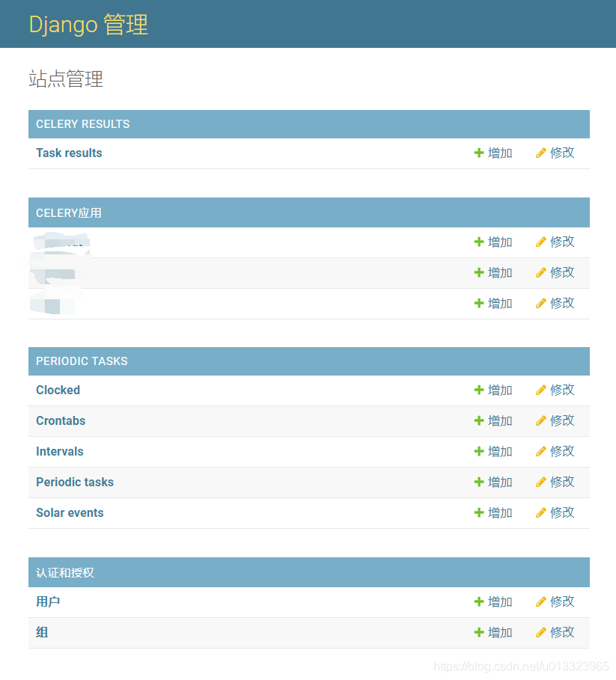Click the Django 管理 site header
The image size is (616, 680).
88,24
